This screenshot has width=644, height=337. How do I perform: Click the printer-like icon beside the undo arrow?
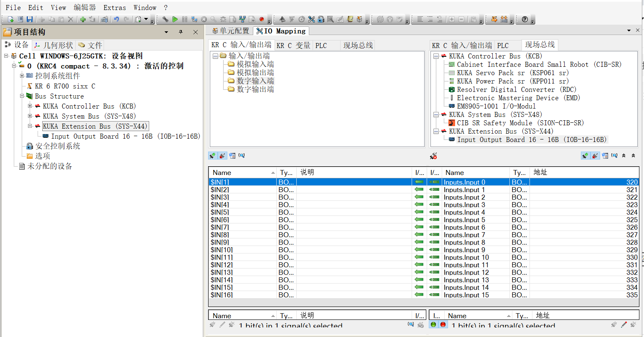pyautogui.click(x=104, y=19)
